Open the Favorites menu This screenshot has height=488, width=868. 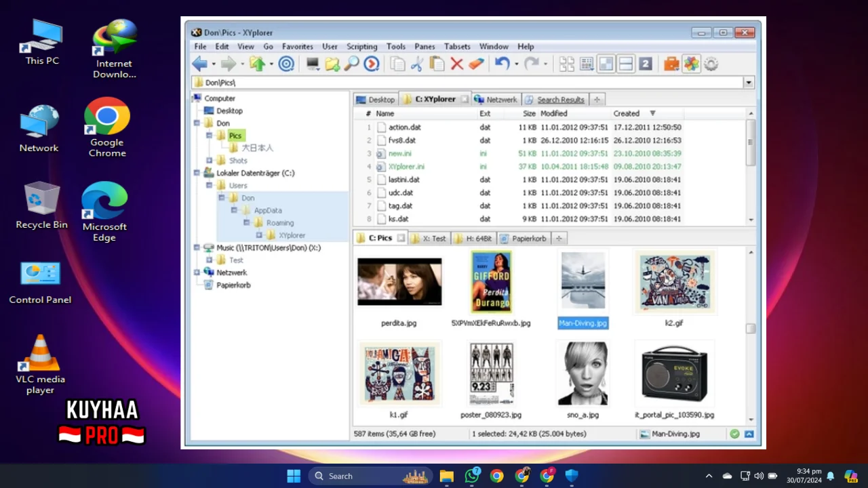(x=298, y=47)
